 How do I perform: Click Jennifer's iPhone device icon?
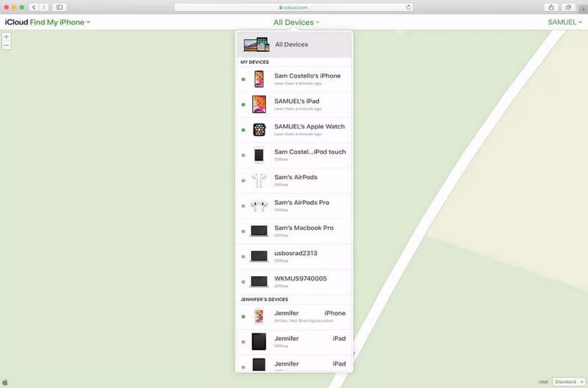pos(259,317)
